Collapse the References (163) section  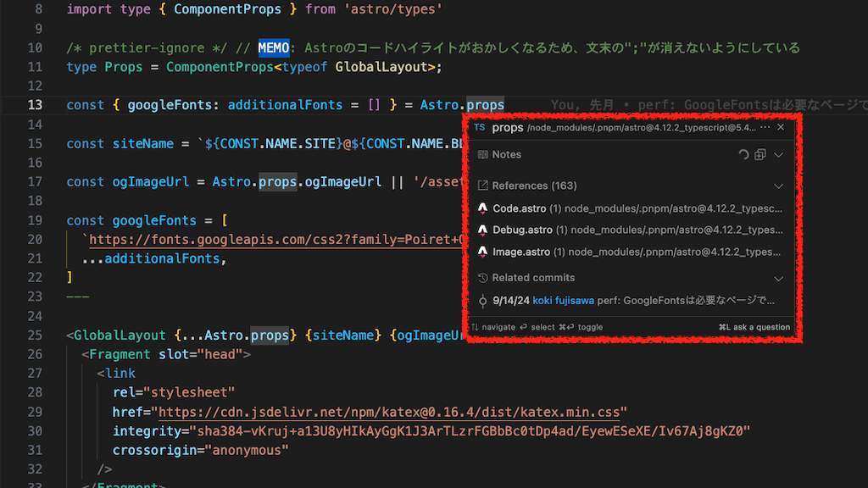tap(778, 186)
